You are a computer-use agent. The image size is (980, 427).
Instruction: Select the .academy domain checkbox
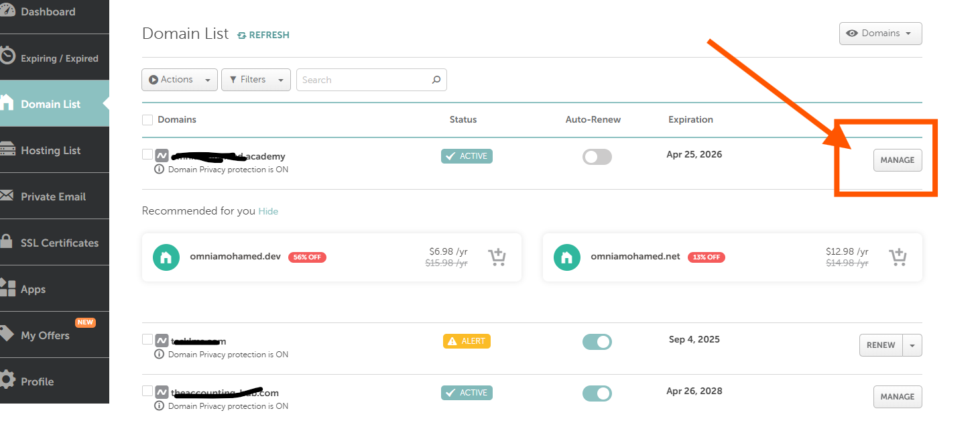pyautogui.click(x=147, y=154)
